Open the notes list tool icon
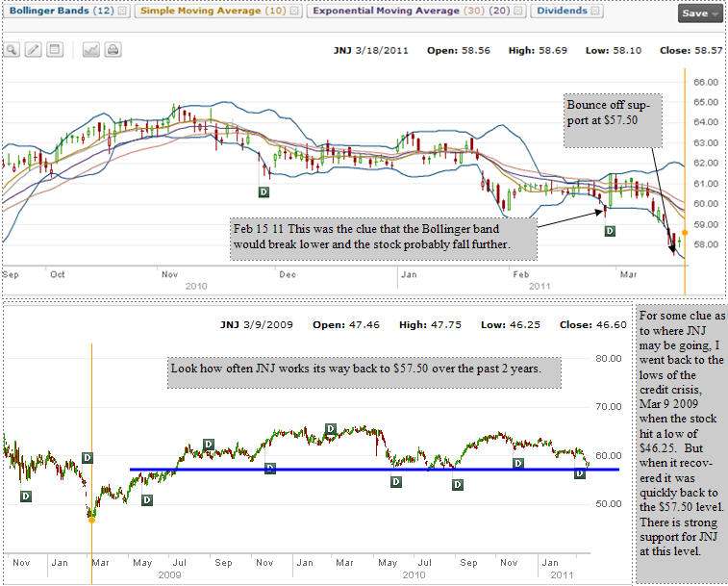Image resolution: width=728 pixels, height=586 pixels. click(55, 49)
